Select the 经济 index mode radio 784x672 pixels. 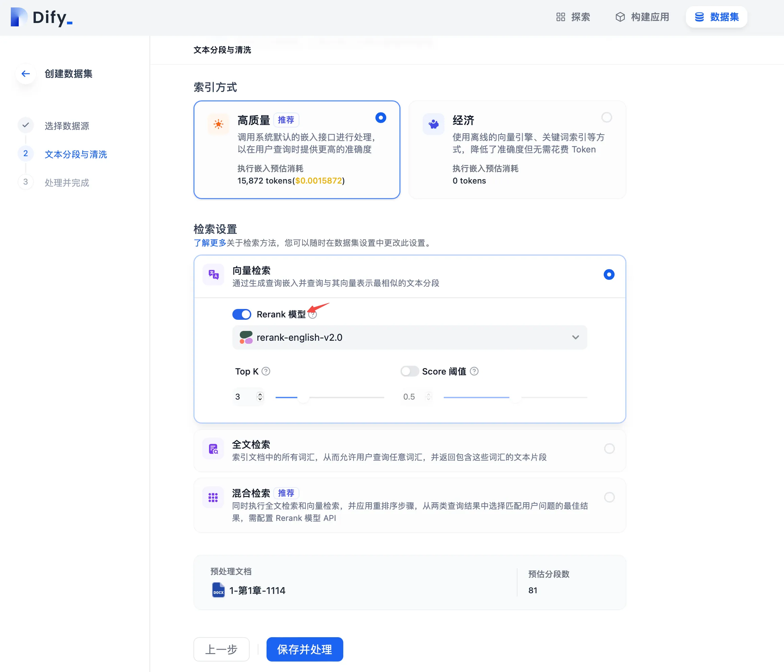click(606, 118)
